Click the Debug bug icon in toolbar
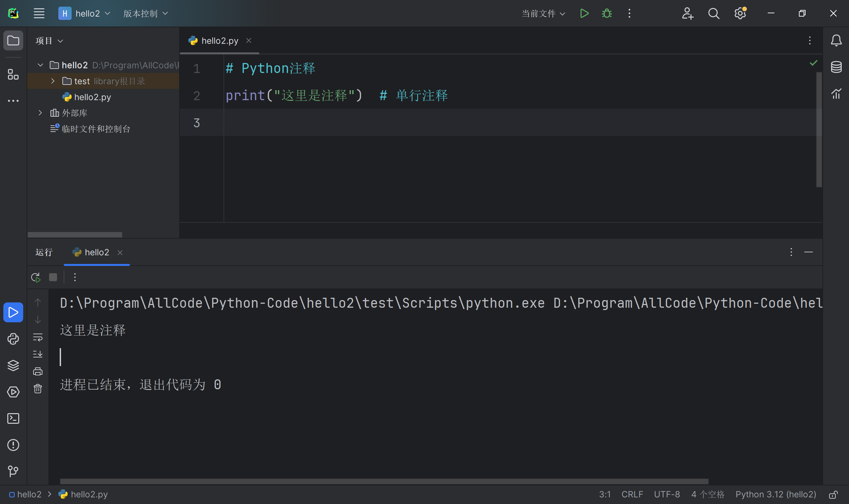Image resolution: width=849 pixels, height=504 pixels. click(x=607, y=14)
